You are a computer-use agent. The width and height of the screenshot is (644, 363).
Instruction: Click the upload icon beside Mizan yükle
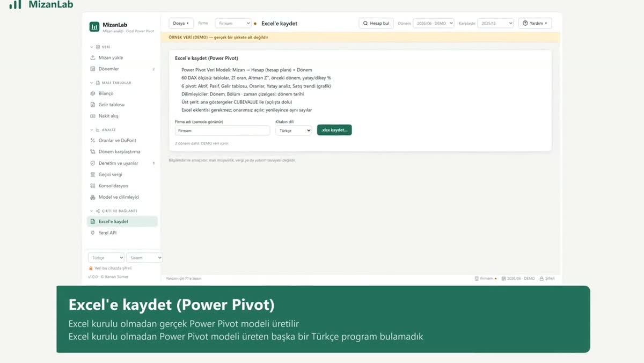[x=93, y=57]
